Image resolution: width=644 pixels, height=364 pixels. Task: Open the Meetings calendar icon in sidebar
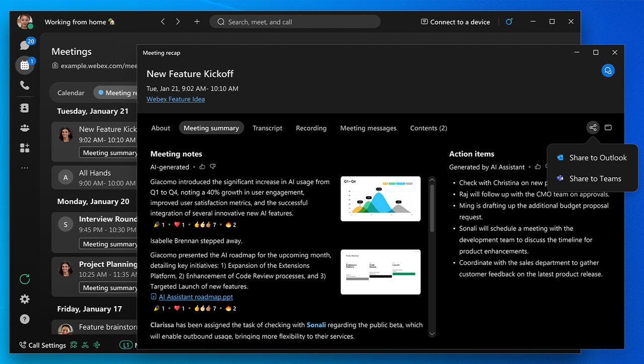[x=25, y=65]
